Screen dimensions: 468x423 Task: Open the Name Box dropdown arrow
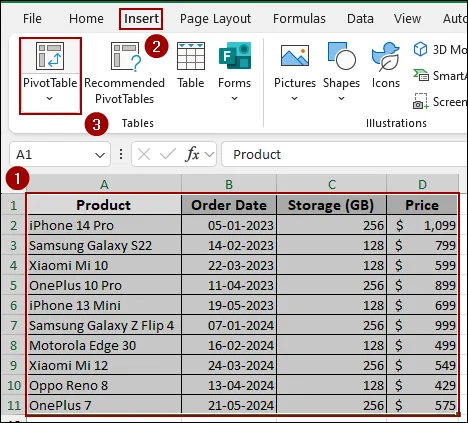pyautogui.click(x=100, y=155)
